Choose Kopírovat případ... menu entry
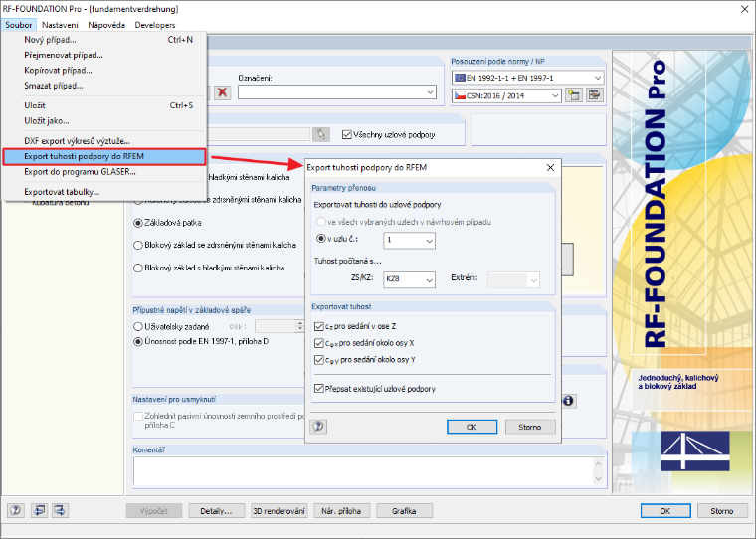The image size is (756, 539). point(104,71)
